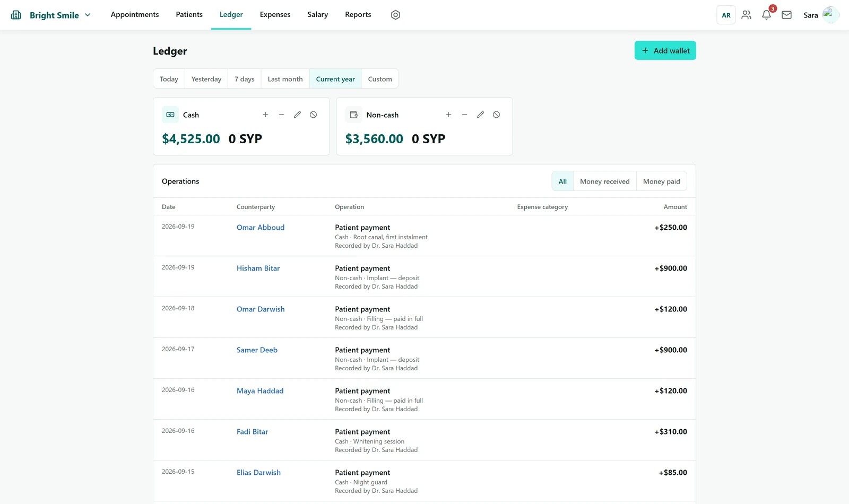Edit the Cash wallet with pencil icon
The width and height of the screenshot is (849, 504).
(297, 115)
